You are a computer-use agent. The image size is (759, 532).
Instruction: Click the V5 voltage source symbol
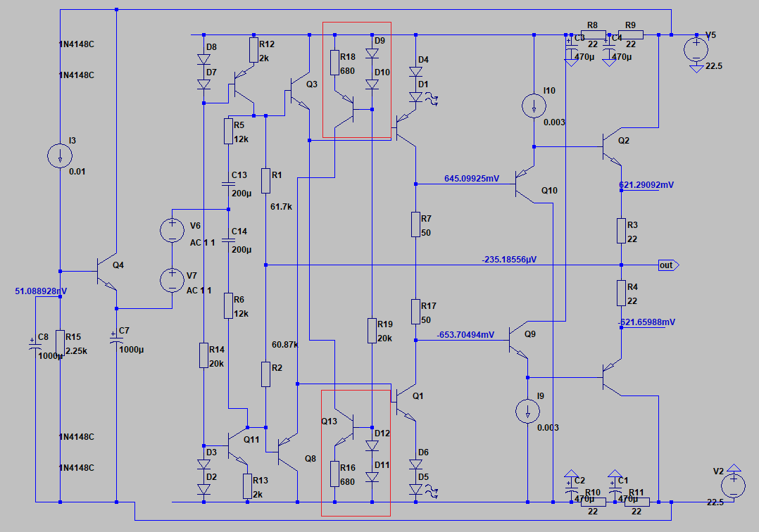tap(696, 50)
